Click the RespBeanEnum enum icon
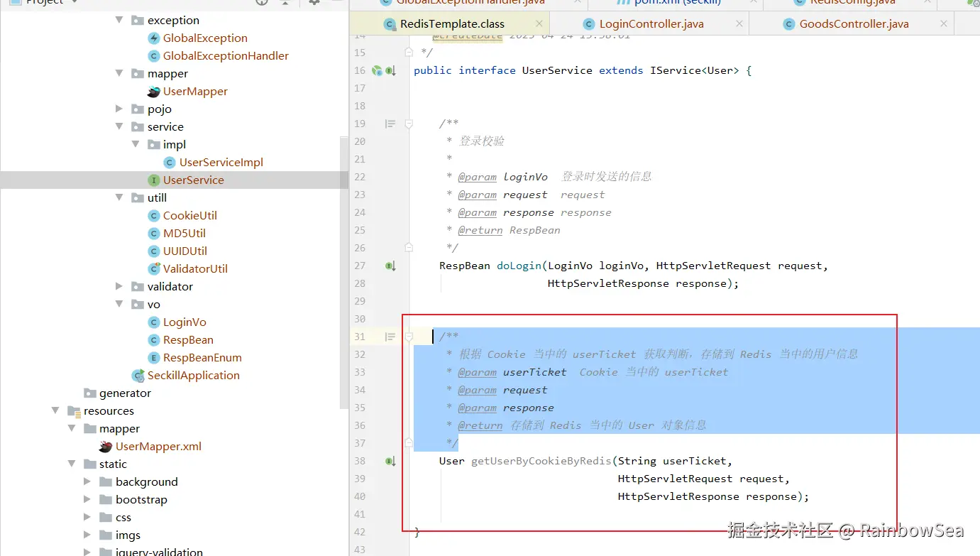Viewport: 980px width, 556px height. pos(153,358)
